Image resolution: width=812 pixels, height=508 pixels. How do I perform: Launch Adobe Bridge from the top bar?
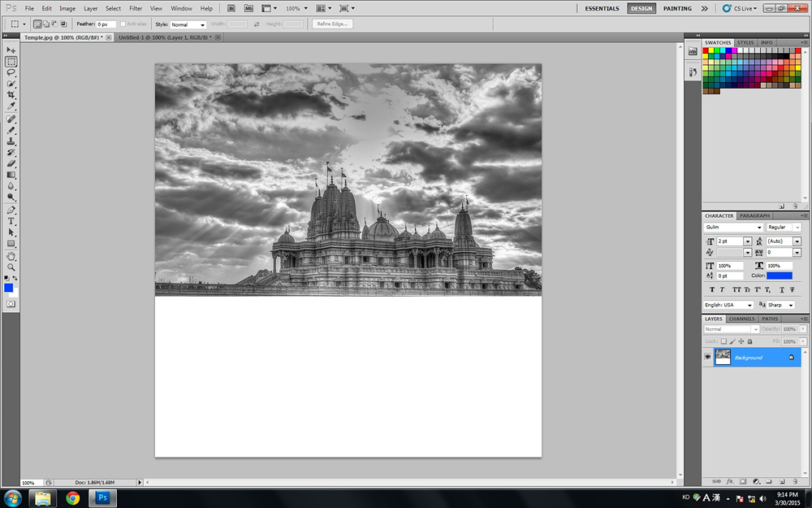click(231, 8)
